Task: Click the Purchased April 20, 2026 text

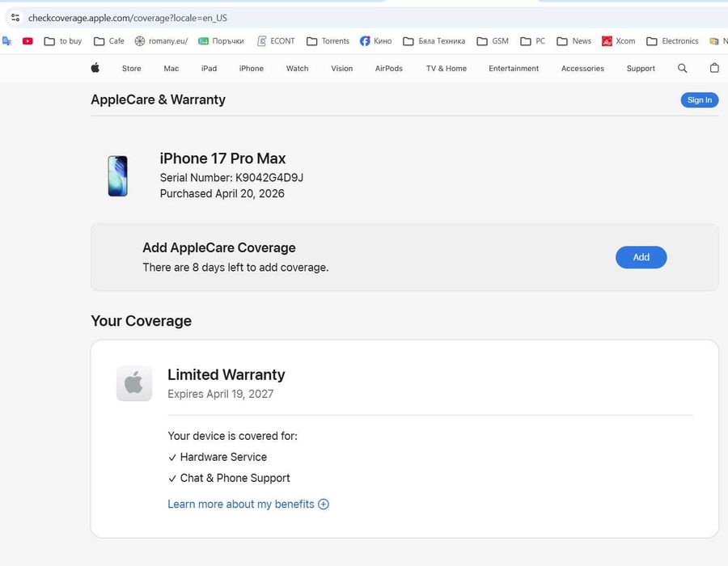Action: [x=222, y=193]
